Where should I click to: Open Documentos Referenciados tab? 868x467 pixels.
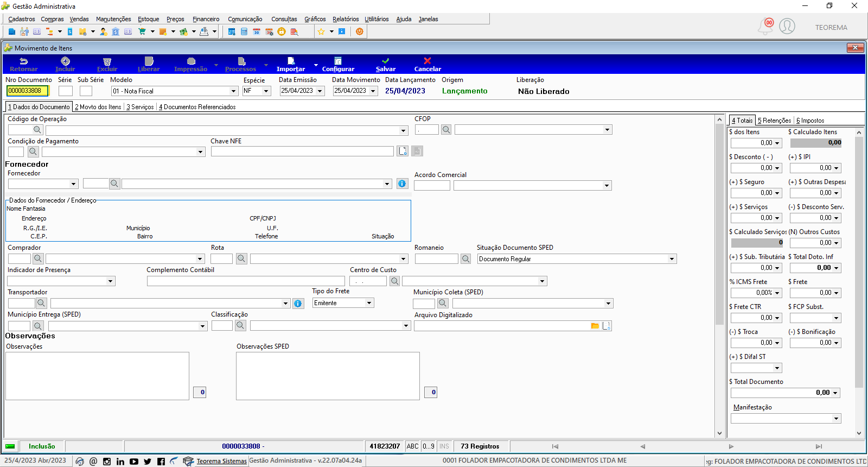(x=197, y=107)
